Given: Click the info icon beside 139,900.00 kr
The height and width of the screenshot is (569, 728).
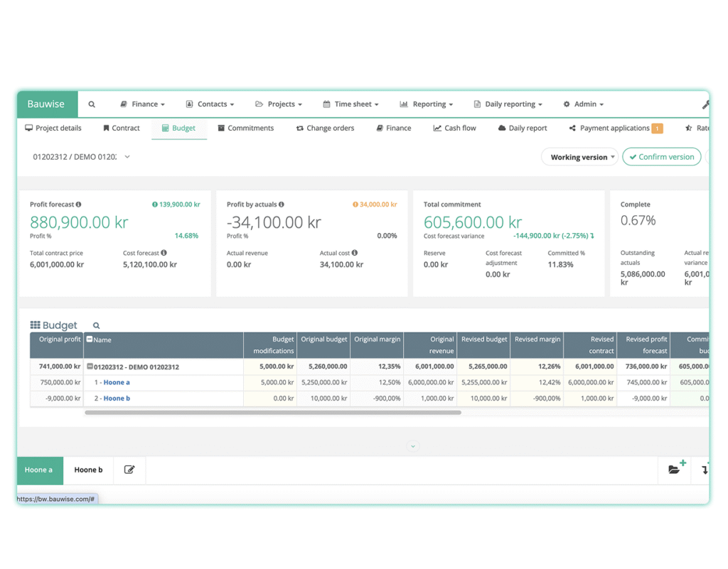Looking at the screenshot, I should coord(154,205).
